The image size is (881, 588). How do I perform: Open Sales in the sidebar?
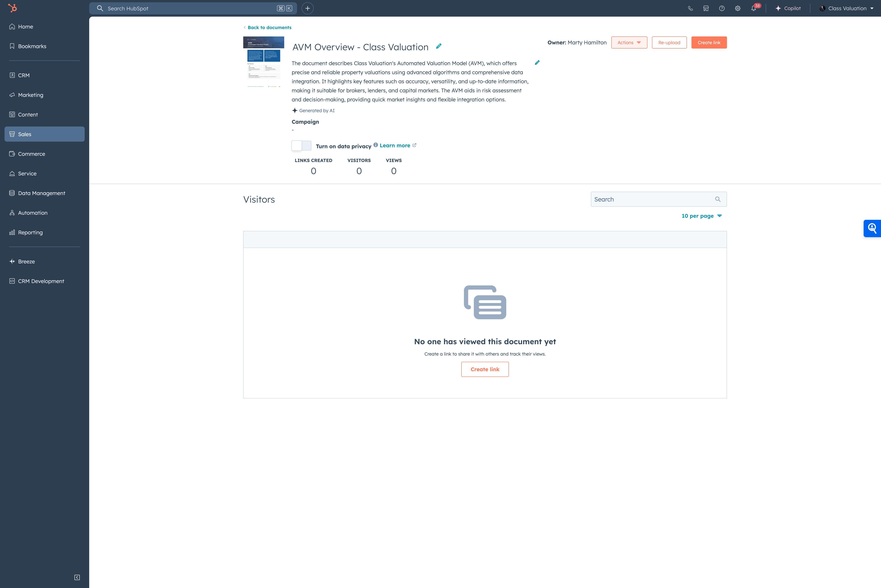(x=44, y=134)
